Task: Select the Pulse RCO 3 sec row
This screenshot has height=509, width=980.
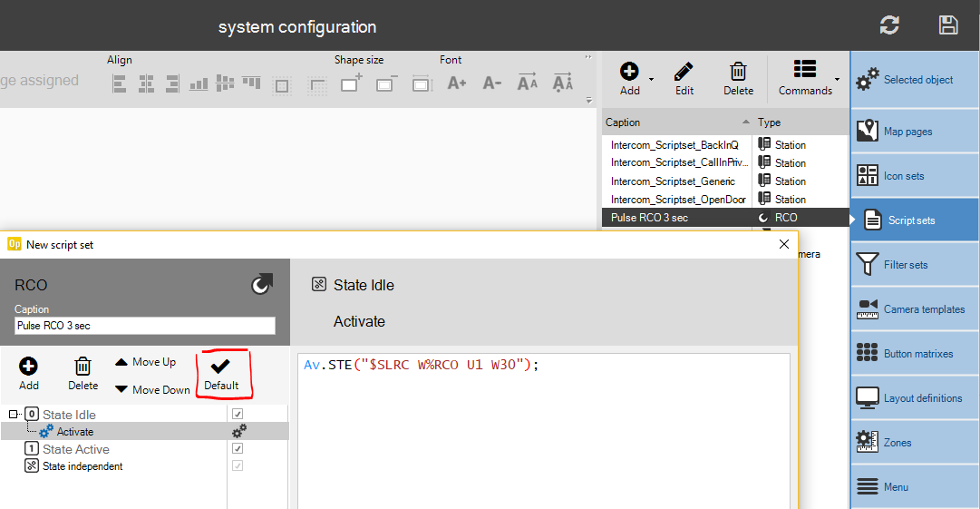Action: point(725,217)
